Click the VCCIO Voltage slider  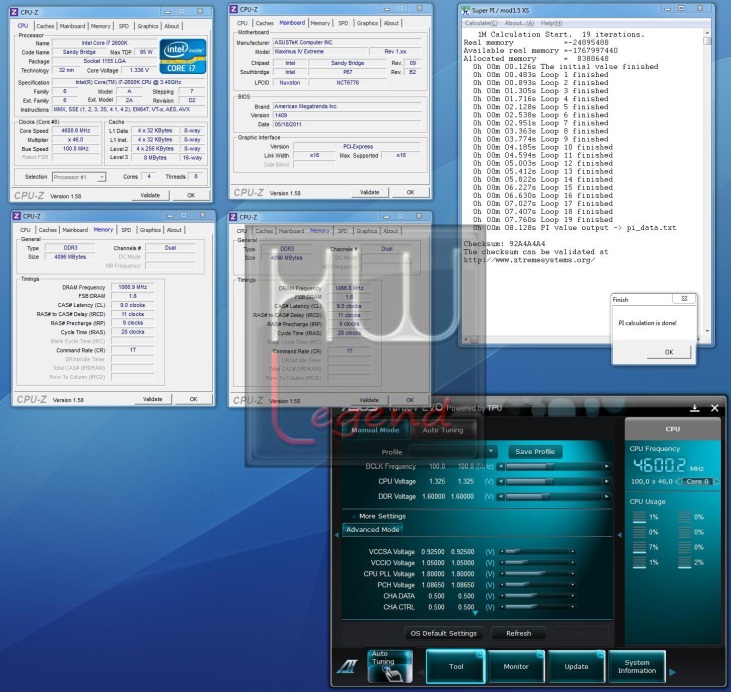pos(537,563)
